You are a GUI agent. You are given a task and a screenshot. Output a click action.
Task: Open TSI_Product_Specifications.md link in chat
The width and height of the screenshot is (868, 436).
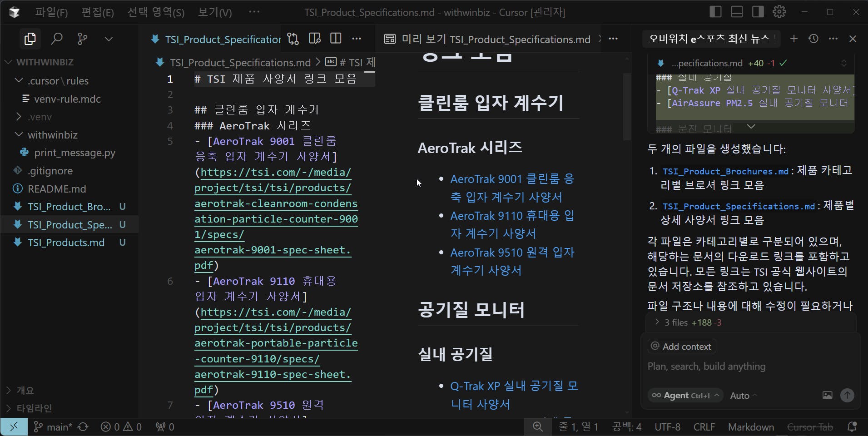click(739, 206)
